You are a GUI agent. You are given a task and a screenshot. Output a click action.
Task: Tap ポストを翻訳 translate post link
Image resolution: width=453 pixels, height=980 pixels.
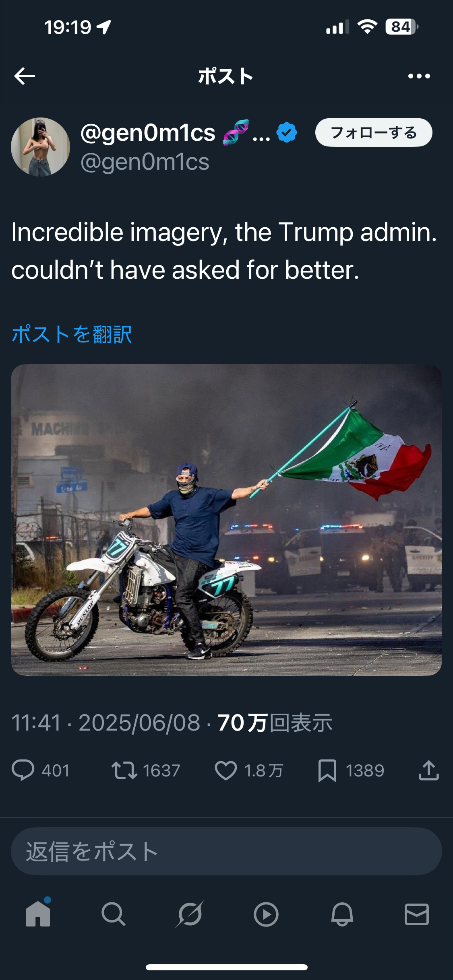pyautogui.click(x=72, y=334)
